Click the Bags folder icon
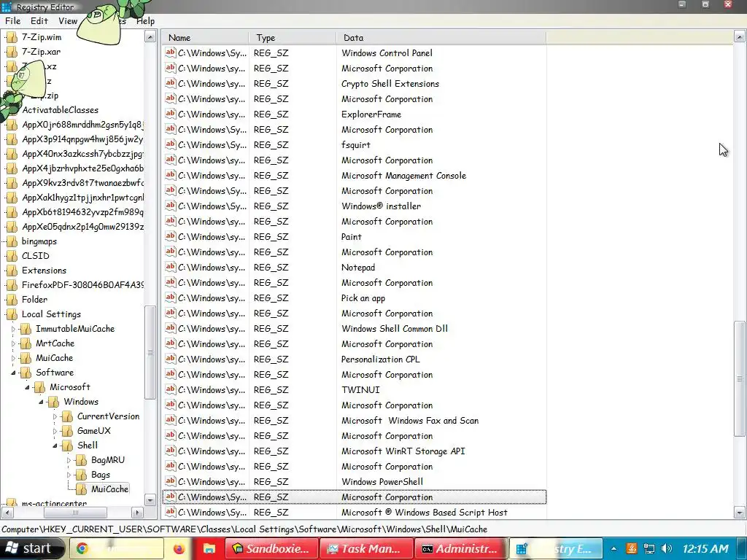Viewport: 747px width, 560px height. coord(82,474)
